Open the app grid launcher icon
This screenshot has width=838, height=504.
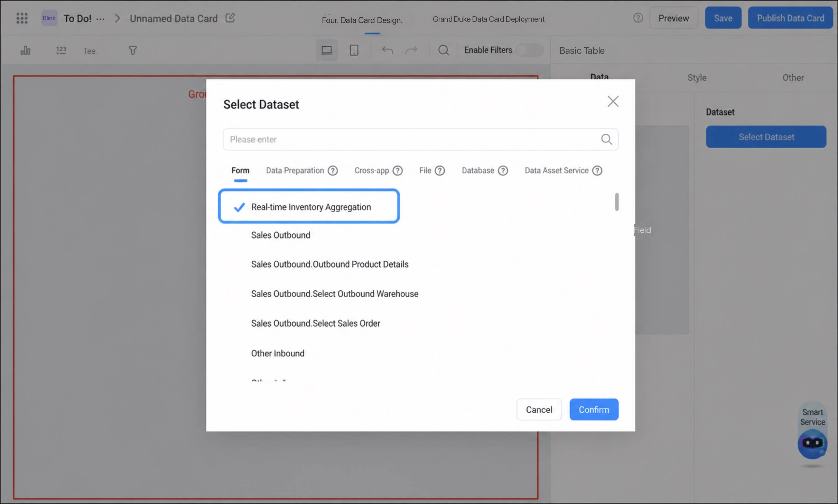click(22, 18)
